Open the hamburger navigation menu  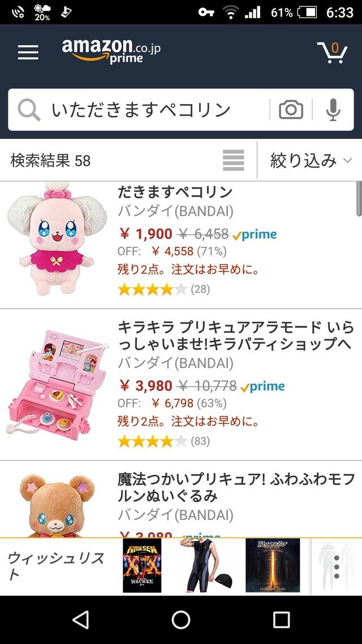click(x=28, y=52)
